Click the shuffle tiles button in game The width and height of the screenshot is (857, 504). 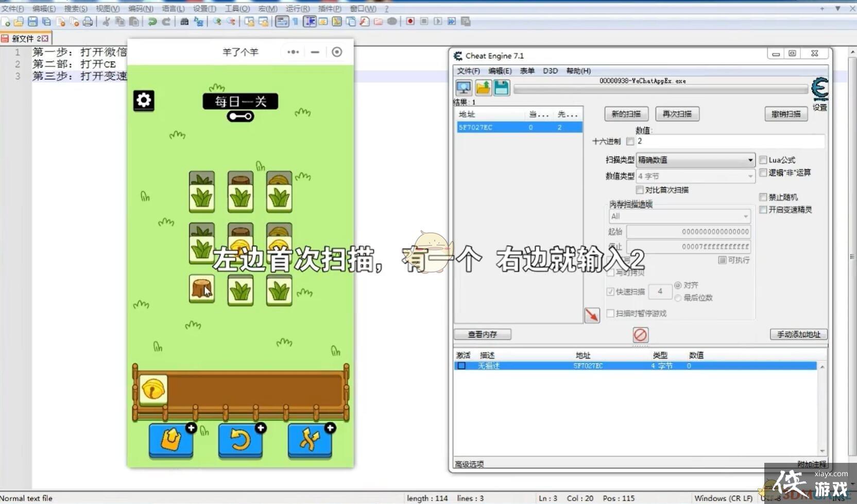coord(310,440)
